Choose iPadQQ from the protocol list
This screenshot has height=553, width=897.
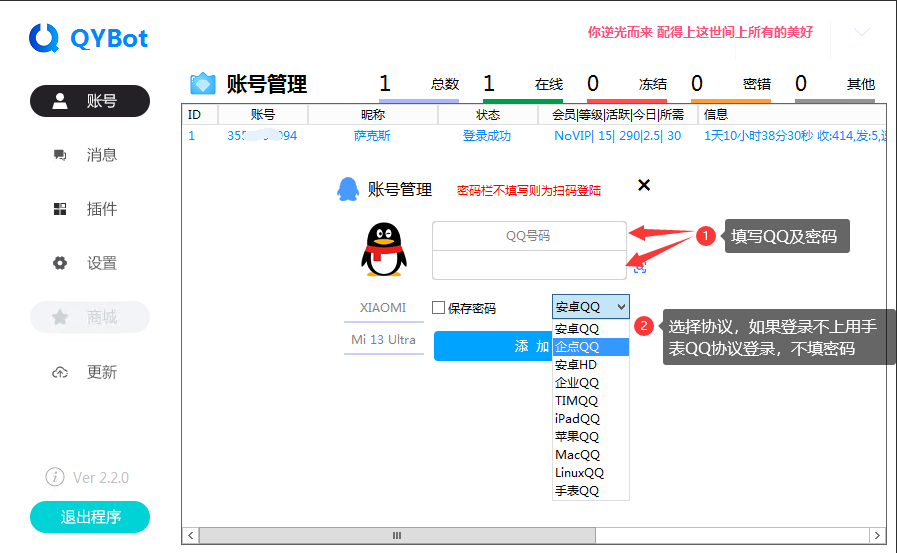click(x=590, y=419)
